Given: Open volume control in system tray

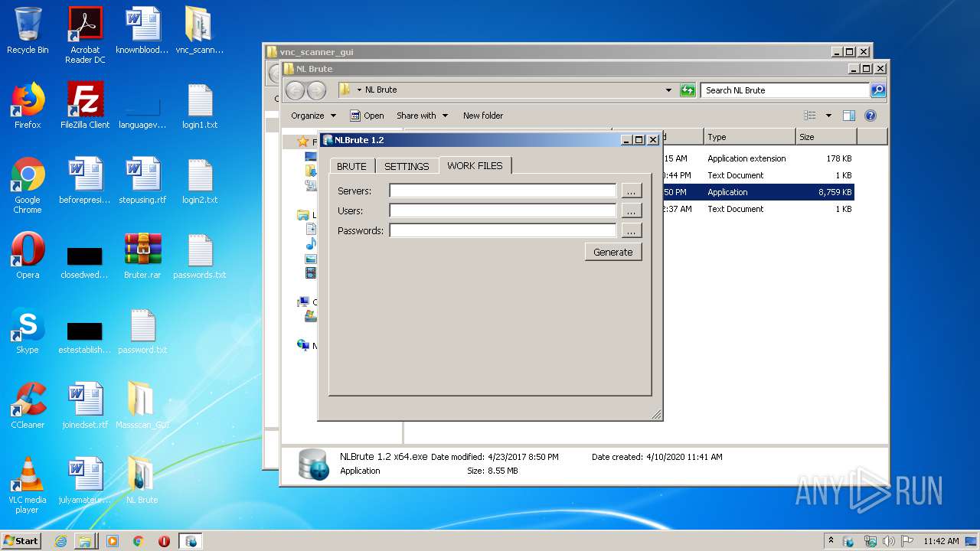Looking at the screenshot, I should tap(889, 541).
